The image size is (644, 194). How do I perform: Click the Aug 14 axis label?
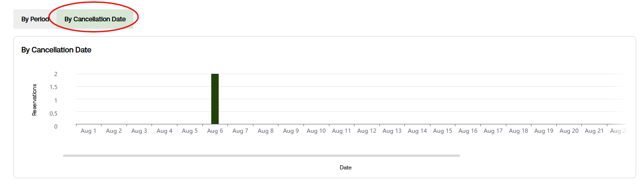(x=417, y=131)
